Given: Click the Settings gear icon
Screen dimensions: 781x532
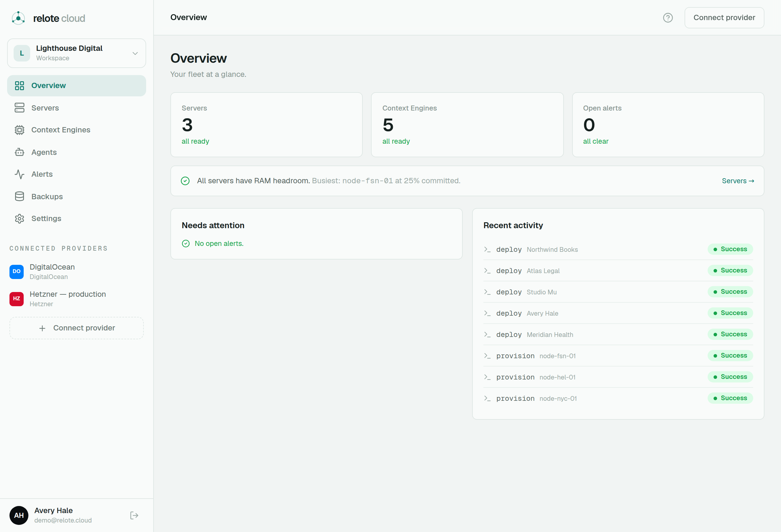Looking at the screenshot, I should coord(20,218).
